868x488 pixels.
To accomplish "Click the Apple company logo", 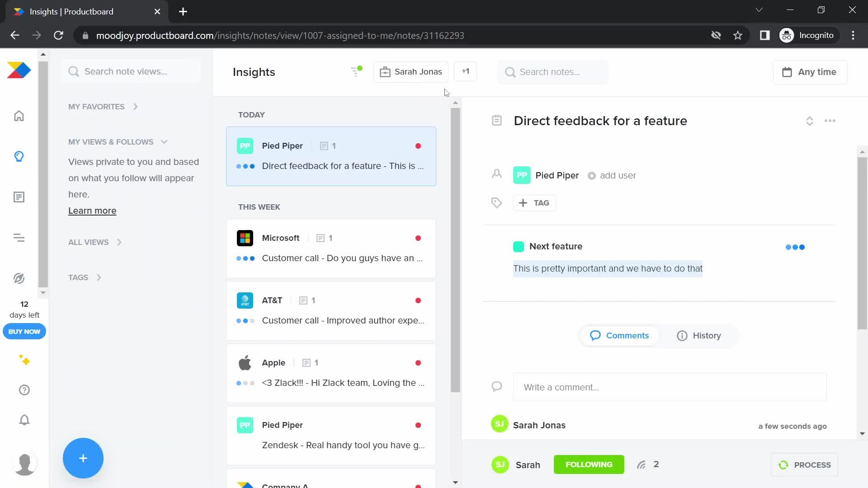I will (x=245, y=363).
